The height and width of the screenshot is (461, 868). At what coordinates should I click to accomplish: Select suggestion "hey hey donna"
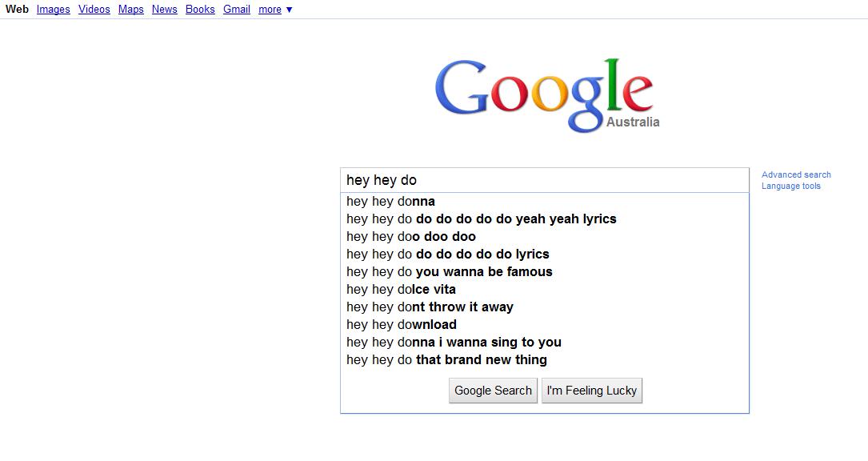390,202
